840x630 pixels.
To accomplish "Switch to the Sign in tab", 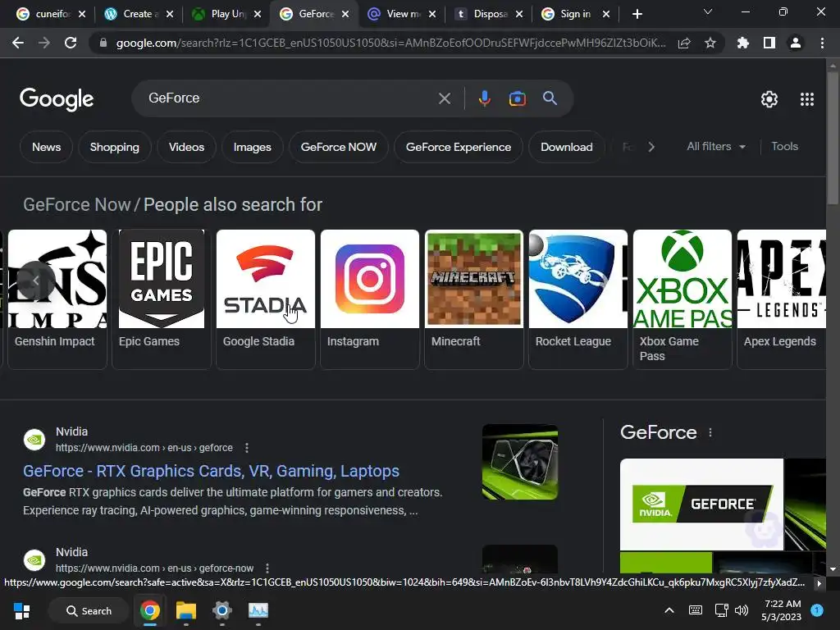I will 576,14.
